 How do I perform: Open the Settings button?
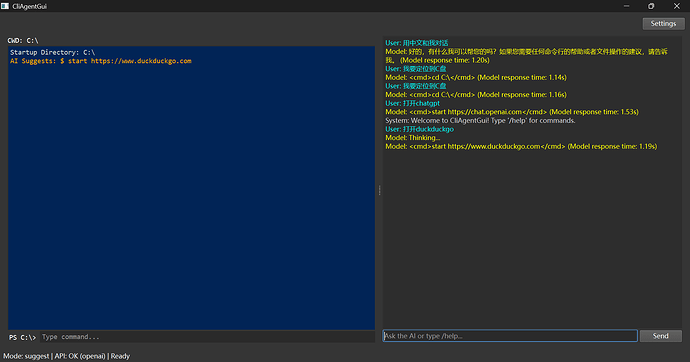(663, 24)
